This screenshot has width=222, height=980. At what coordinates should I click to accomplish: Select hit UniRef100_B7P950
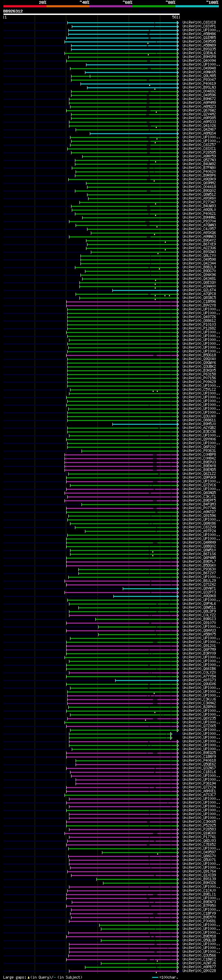coord(199,906)
